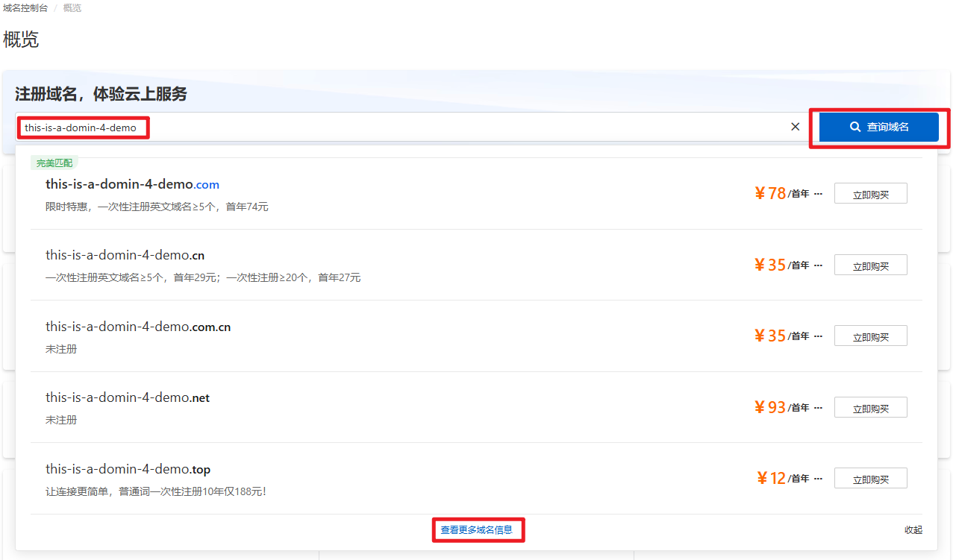Open more-price ellipsis for the .com.cn domain
Image resolution: width=956 pixels, height=560 pixels.
tap(818, 336)
